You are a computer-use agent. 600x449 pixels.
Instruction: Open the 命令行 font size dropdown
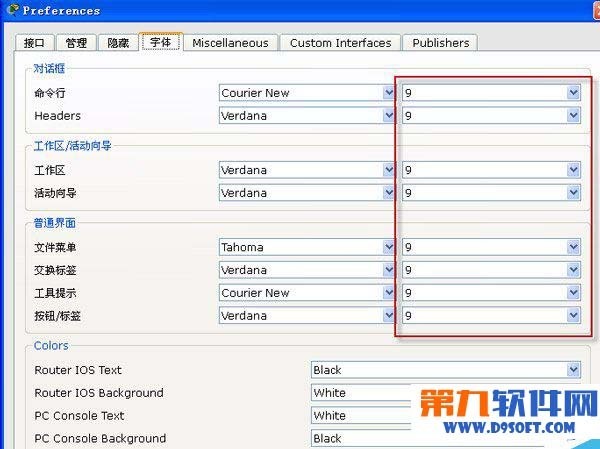pyautogui.click(x=573, y=93)
